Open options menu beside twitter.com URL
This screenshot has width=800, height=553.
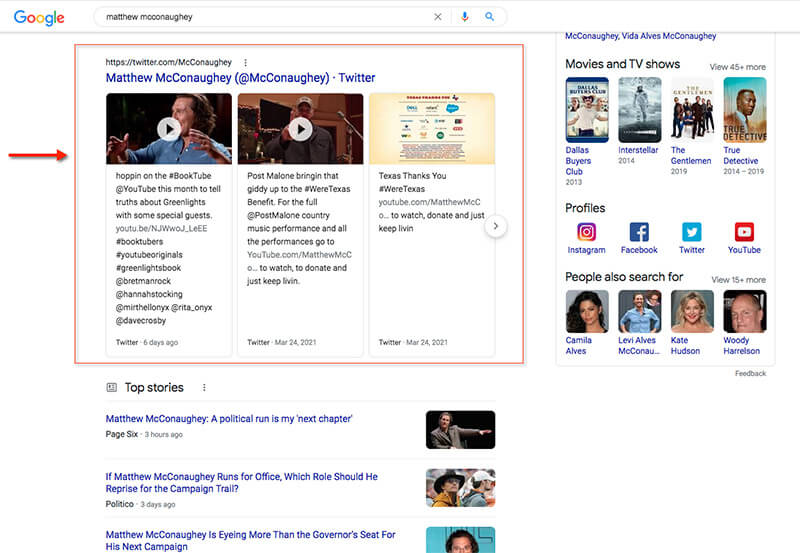click(245, 62)
